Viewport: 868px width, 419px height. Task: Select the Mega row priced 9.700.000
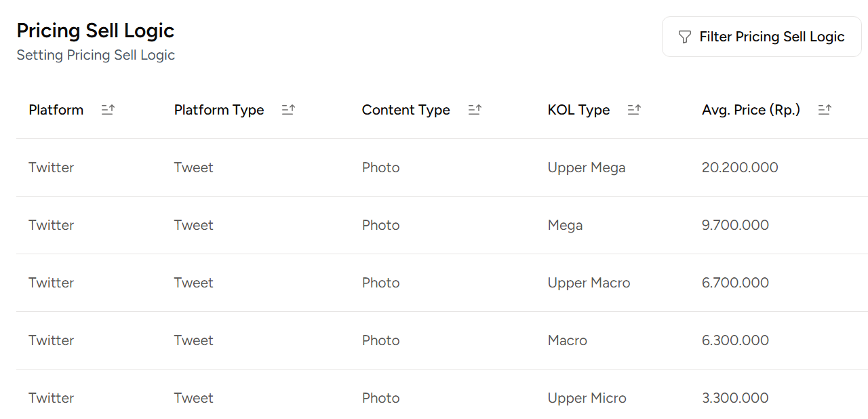coord(434,224)
